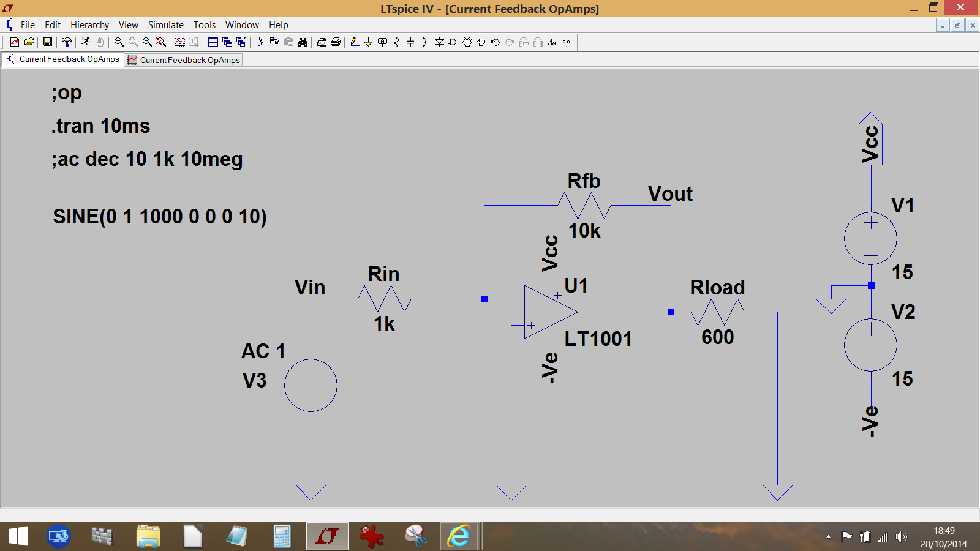Select the Drag tool closed hand icon
Image resolution: width=980 pixels, height=551 pixels.
click(x=481, y=42)
